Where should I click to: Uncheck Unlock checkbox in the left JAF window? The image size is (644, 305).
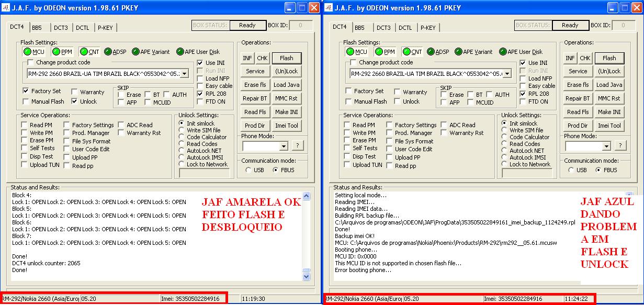click(74, 101)
